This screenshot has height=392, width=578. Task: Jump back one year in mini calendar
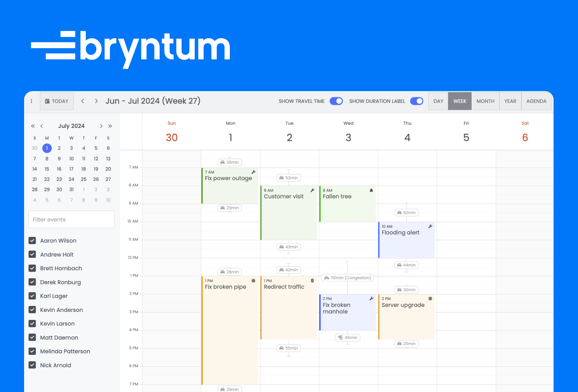click(33, 126)
